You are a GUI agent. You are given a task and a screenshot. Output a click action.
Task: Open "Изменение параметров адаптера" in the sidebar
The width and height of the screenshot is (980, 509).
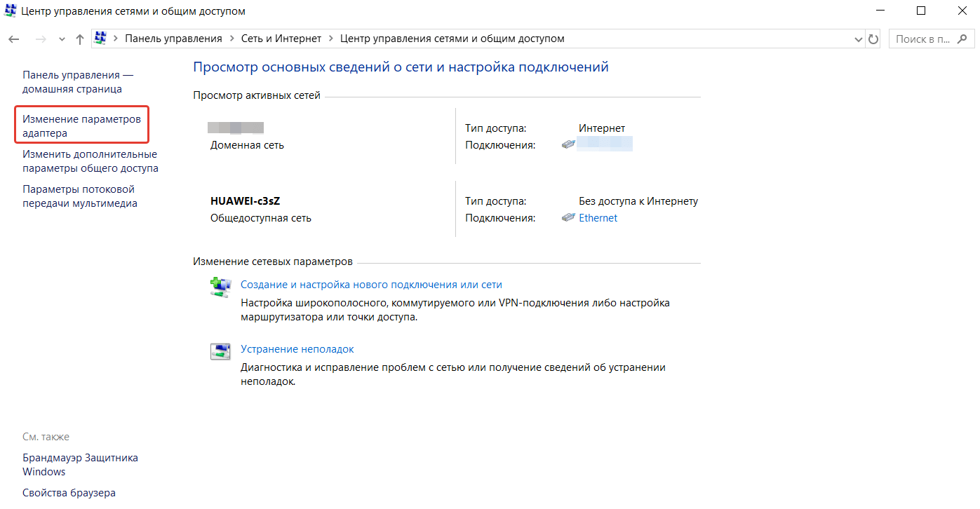coord(81,126)
